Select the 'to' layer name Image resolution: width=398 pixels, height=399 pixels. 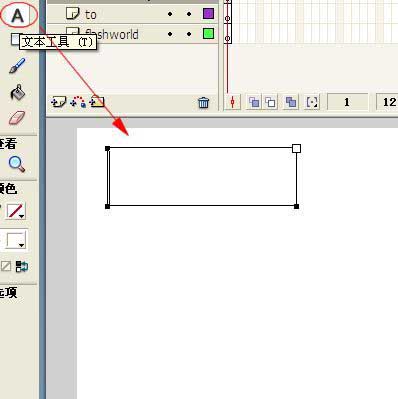(91, 15)
